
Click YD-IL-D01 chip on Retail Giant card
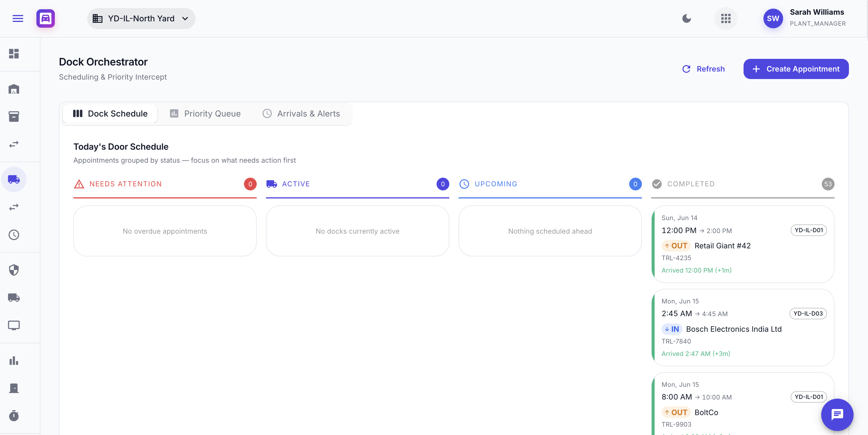(808, 230)
